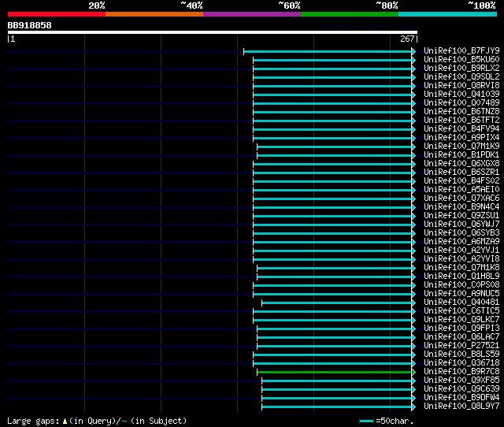Image resolution: width=504 pixels, height=427 pixels.
Task: Click the UniRef100_Q9XF85 entry
Action: click(461, 381)
